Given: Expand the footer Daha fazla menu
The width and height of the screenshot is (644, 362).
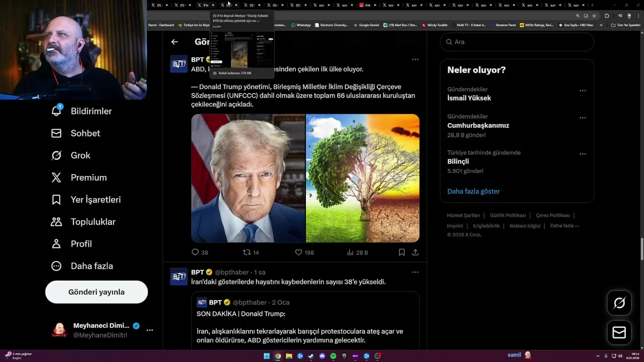Looking at the screenshot, I should point(565,226).
